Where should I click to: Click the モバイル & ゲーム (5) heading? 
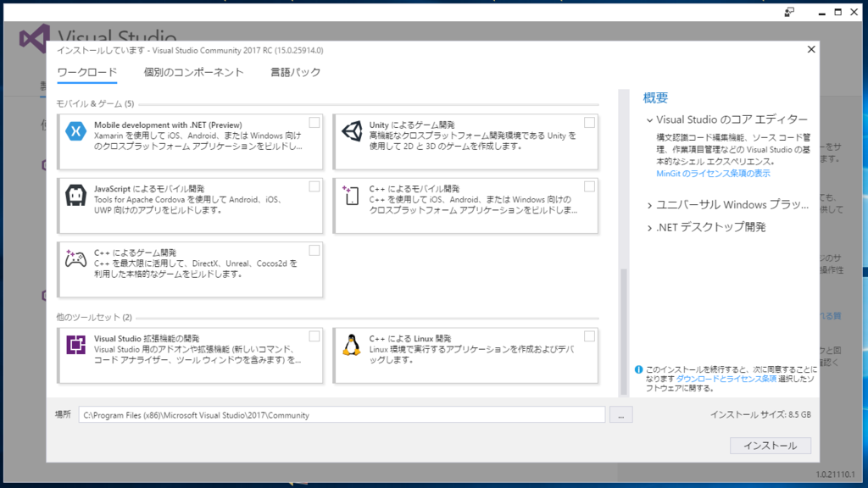click(x=95, y=103)
